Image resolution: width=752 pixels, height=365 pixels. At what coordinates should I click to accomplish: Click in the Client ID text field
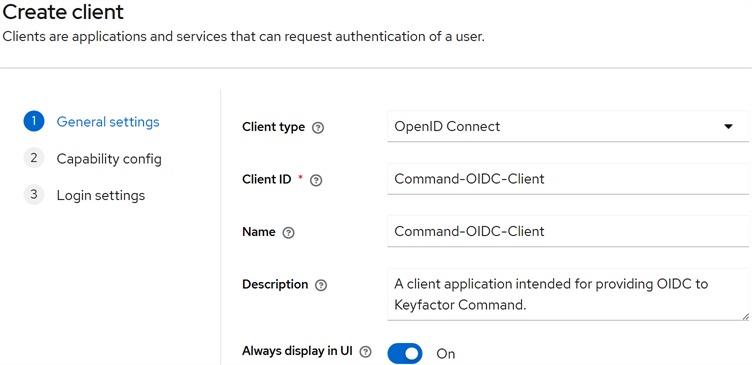(x=568, y=179)
